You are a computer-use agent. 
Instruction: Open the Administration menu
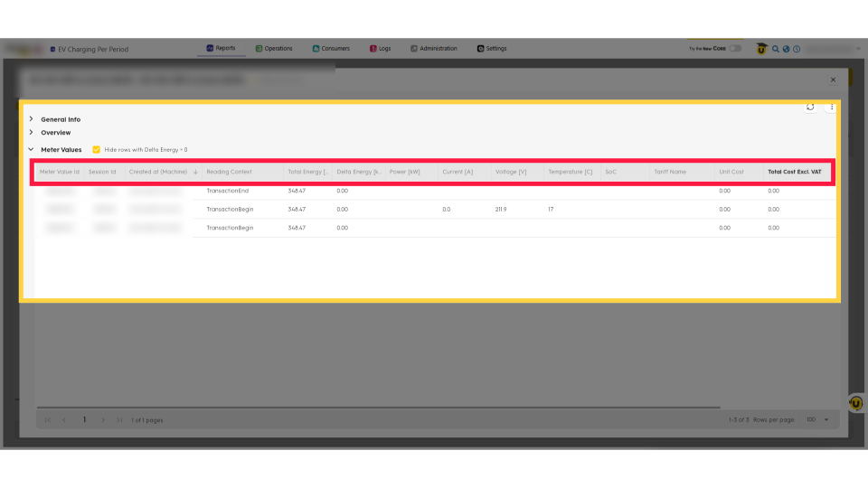[433, 49]
